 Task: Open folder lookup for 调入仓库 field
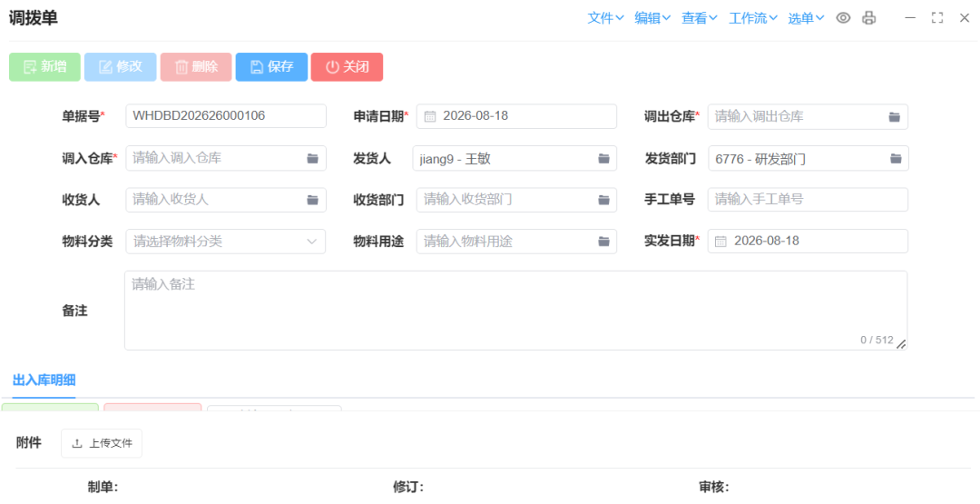coord(312,159)
